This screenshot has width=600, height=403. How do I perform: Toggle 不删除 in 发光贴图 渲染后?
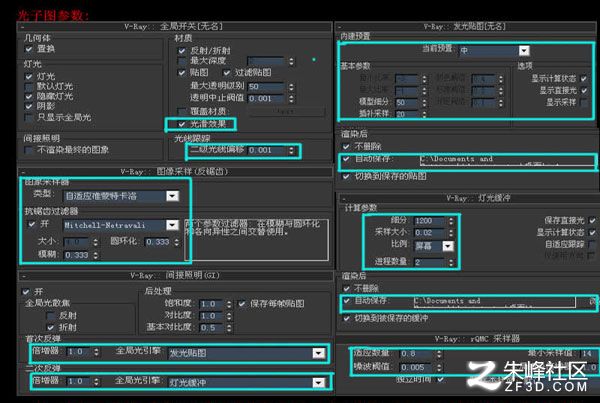[346, 147]
